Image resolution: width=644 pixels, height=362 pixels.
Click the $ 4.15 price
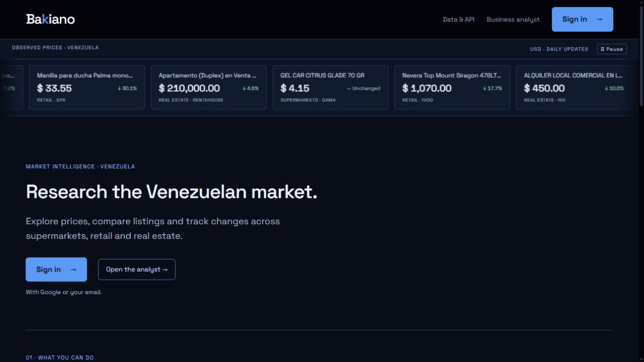tap(295, 88)
